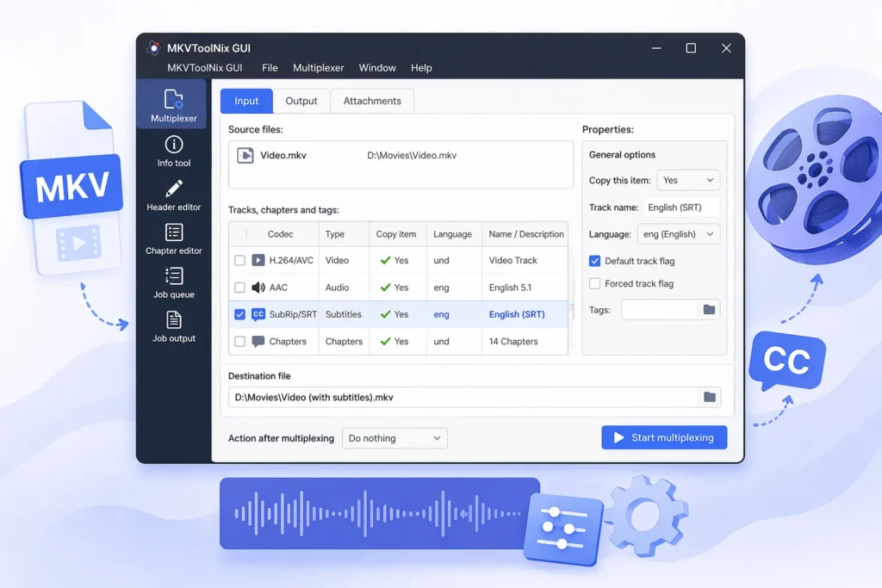
Task: Toggle the Default track flag checkbox
Action: (594, 261)
